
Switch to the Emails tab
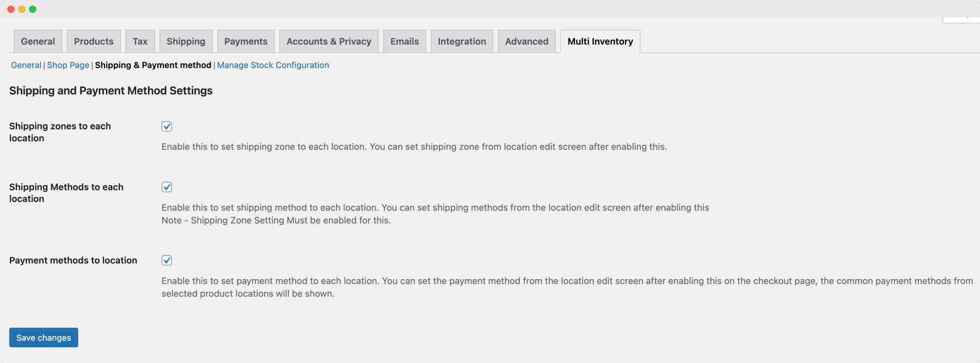click(x=404, y=41)
